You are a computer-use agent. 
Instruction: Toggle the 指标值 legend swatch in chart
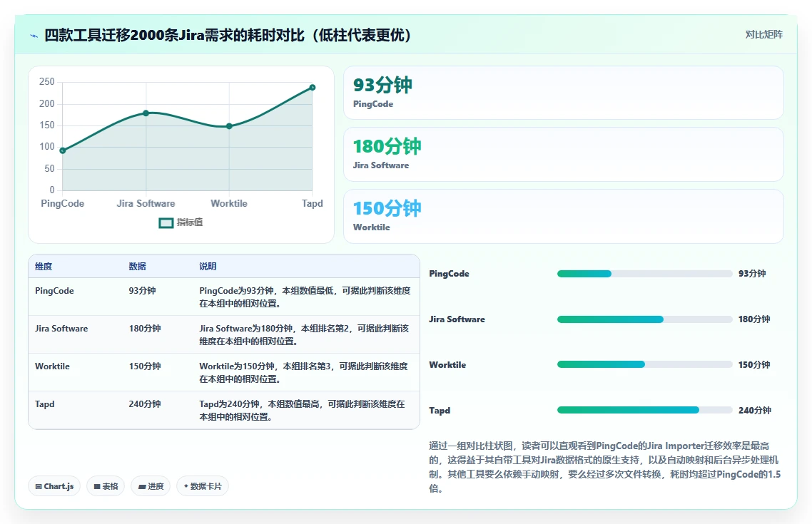point(166,223)
